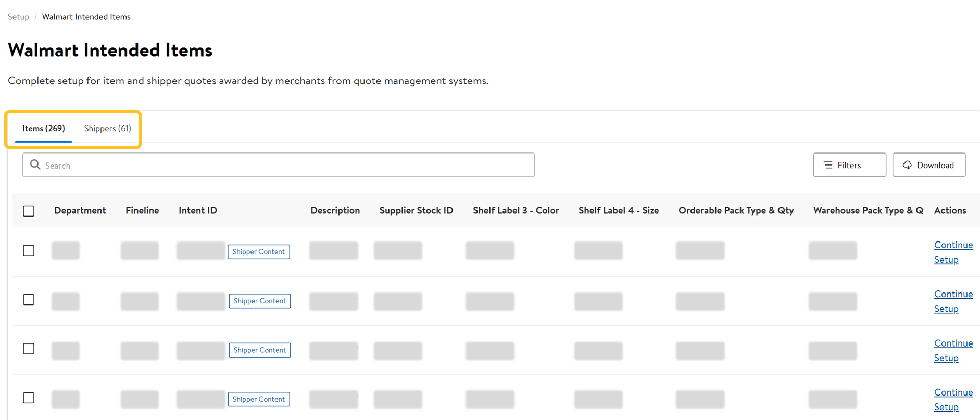Click the Shelf Label 3 - Color header

coord(516,210)
